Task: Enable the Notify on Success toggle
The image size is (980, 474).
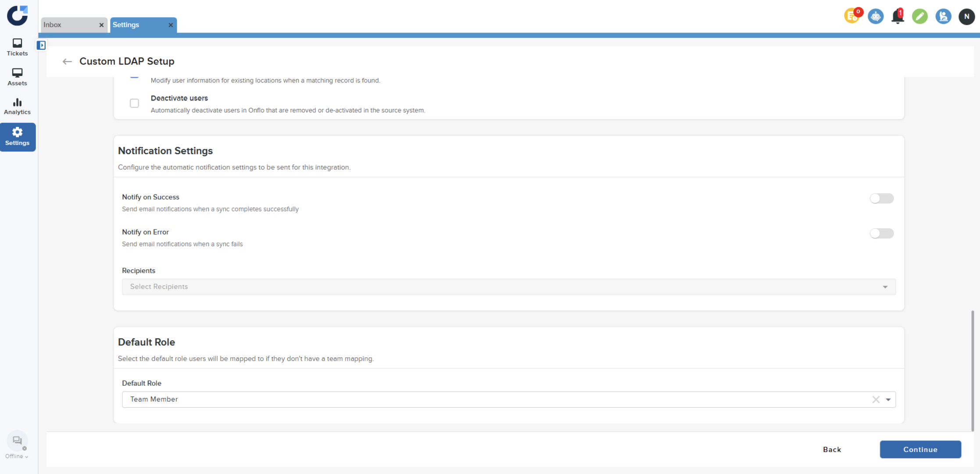Action: tap(881, 198)
